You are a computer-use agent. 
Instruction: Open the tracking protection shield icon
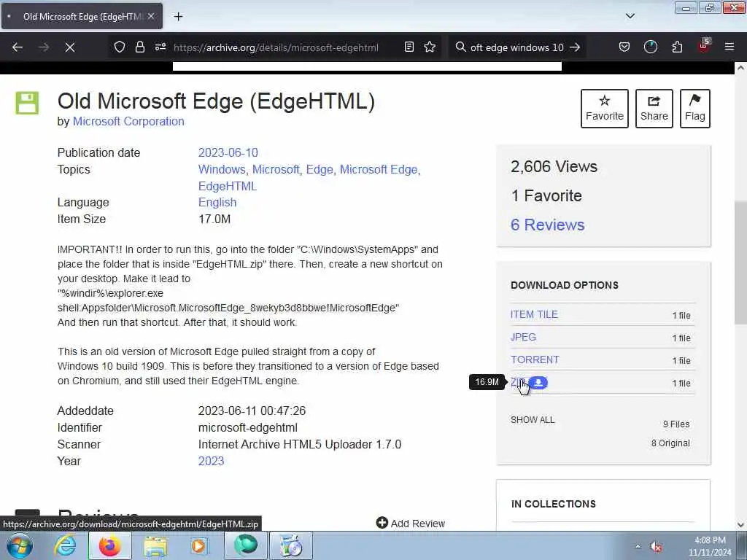coord(120,47)
